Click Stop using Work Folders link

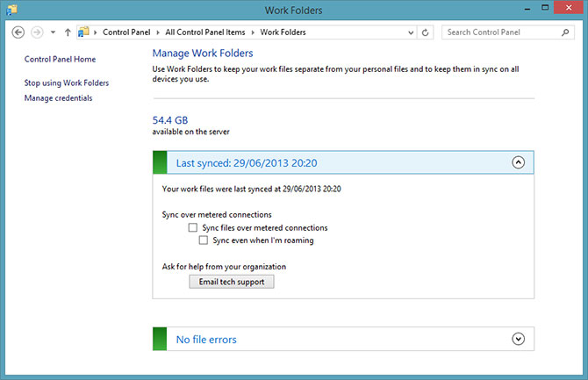point(67,82)
